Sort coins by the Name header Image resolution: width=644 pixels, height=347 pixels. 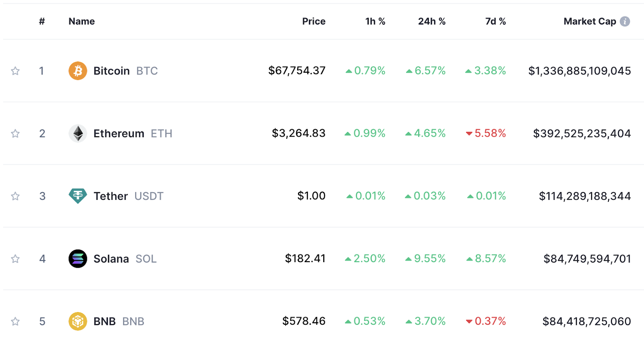click(x=82, y=21)
